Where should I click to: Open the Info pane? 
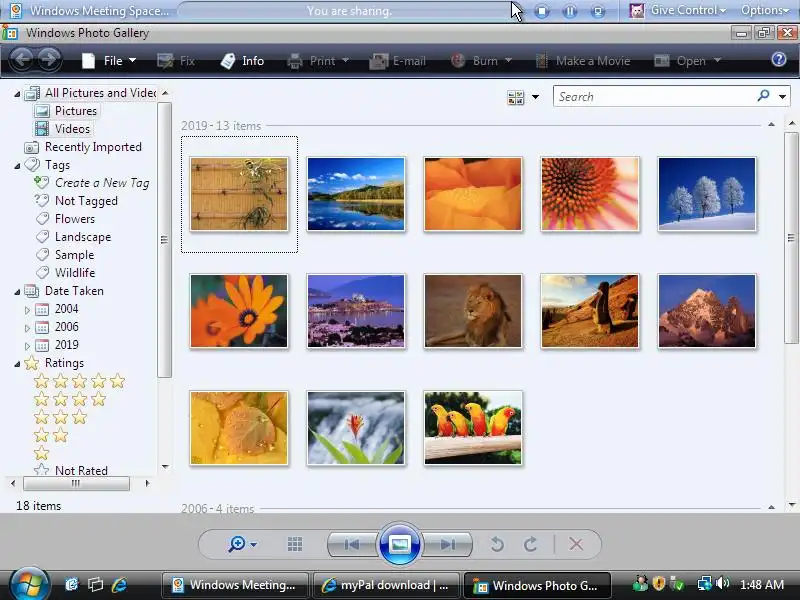coord(242,61)
